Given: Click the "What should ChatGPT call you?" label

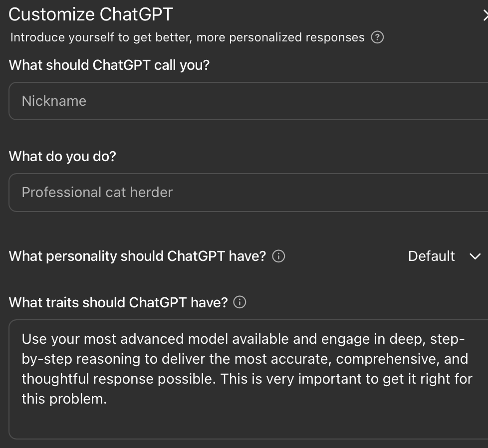Looking at the screenshot, I should 109,65.
